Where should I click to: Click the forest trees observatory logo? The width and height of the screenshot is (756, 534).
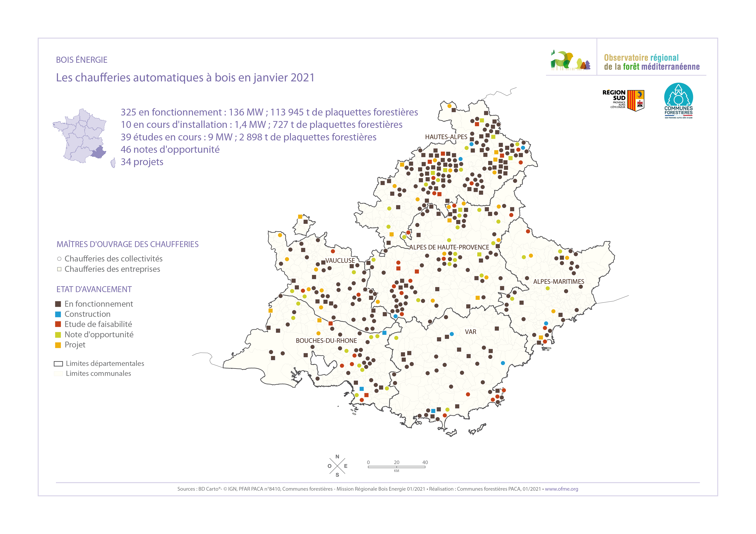(570, 60)
